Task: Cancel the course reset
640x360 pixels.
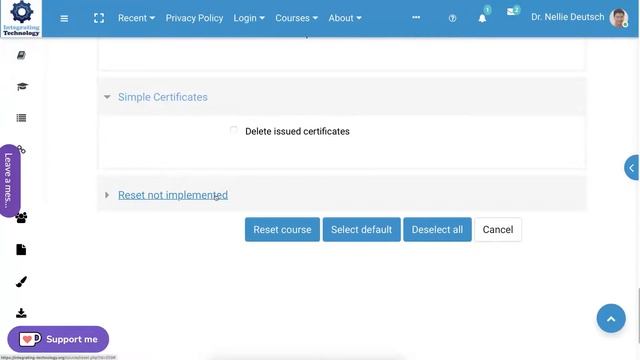Action: click(498, 229)
